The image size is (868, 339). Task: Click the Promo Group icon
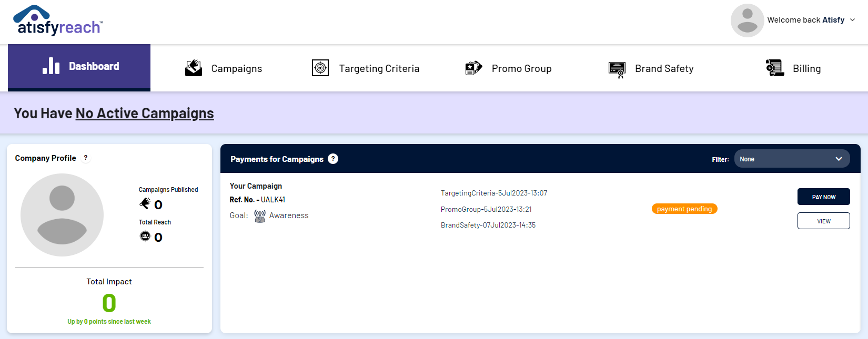(x=473, y=68)
